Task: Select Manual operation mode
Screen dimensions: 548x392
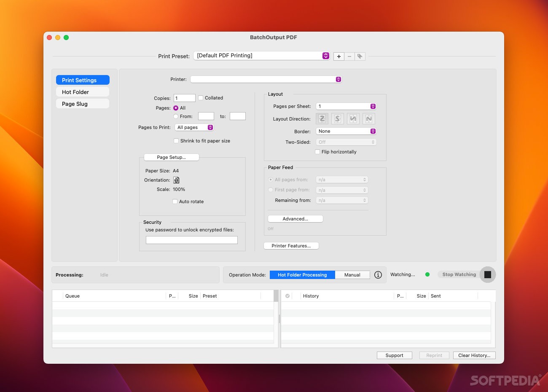Action: coord(352,275)
